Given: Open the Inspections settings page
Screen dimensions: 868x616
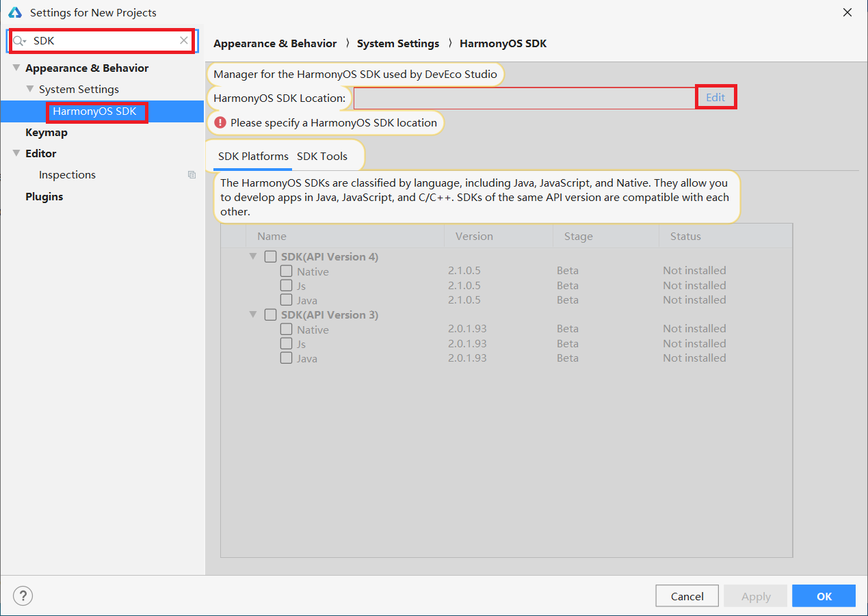Looking at the screenshot, I should tap(67, 175).
